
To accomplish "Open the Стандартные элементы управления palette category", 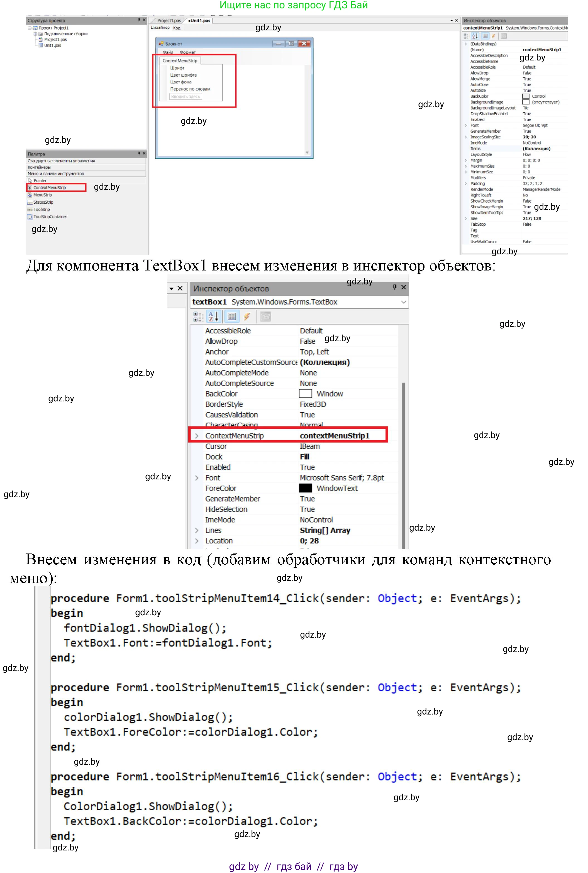I will point(61,161).
